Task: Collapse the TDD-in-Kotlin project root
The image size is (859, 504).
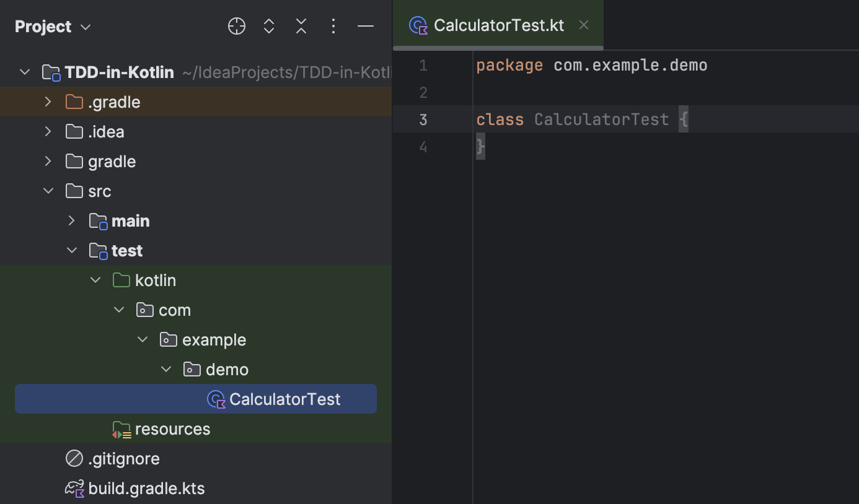Action: coord(25,72)
